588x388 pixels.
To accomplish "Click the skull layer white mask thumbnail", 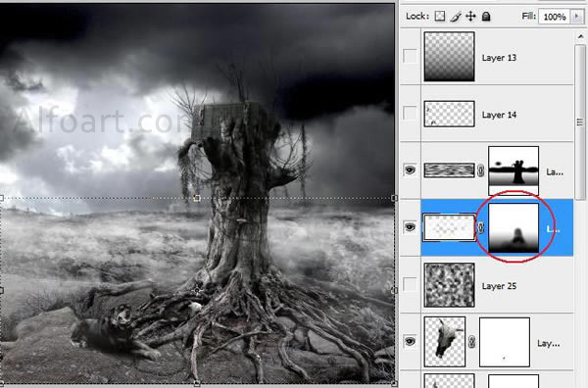I will pos(505,342).
